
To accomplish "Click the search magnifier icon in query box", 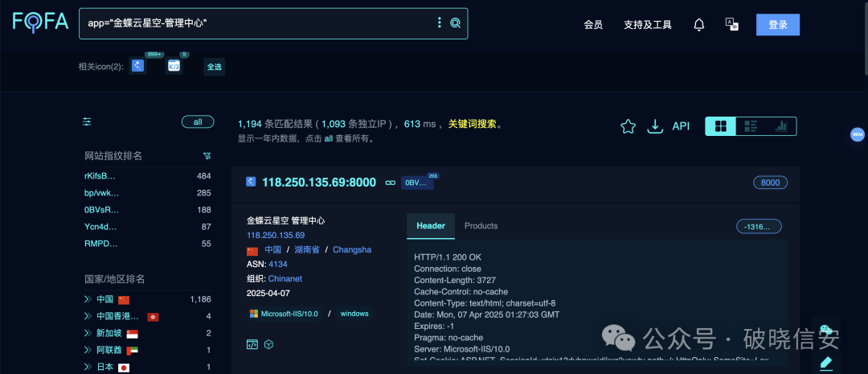I will pyautogui.click(x=455, y=23).
